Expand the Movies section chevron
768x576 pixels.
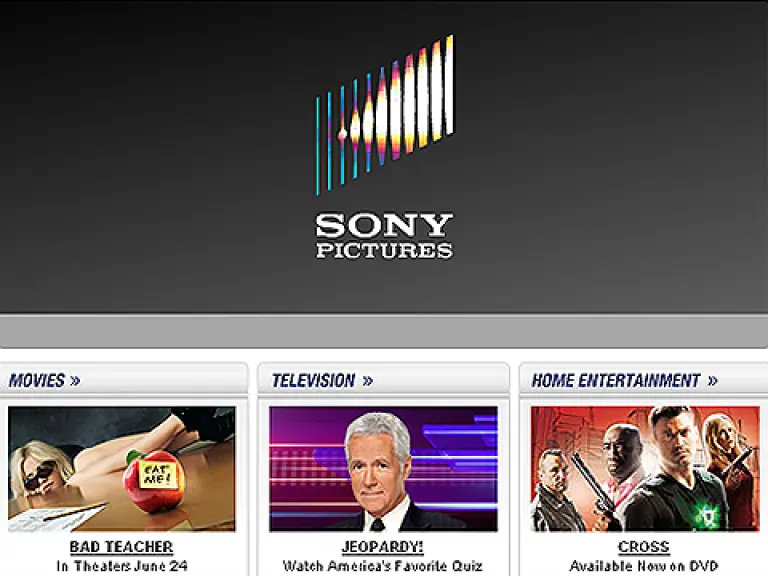tap(75, 381)
